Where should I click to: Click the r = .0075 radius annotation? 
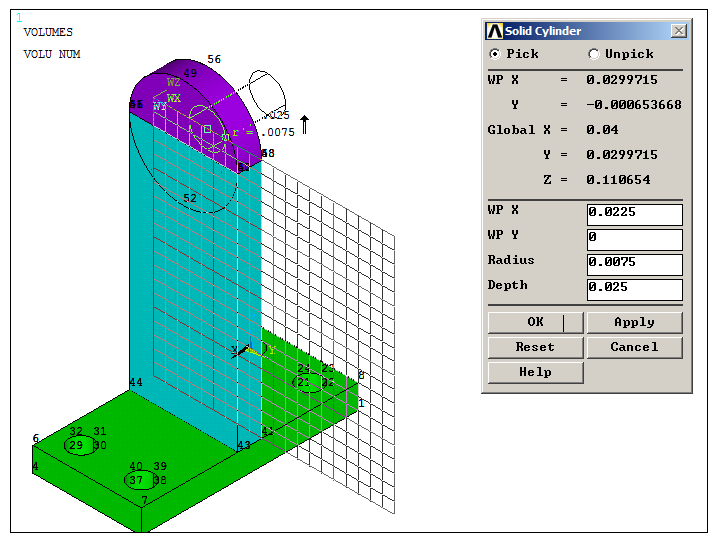[x=264, y=132]
